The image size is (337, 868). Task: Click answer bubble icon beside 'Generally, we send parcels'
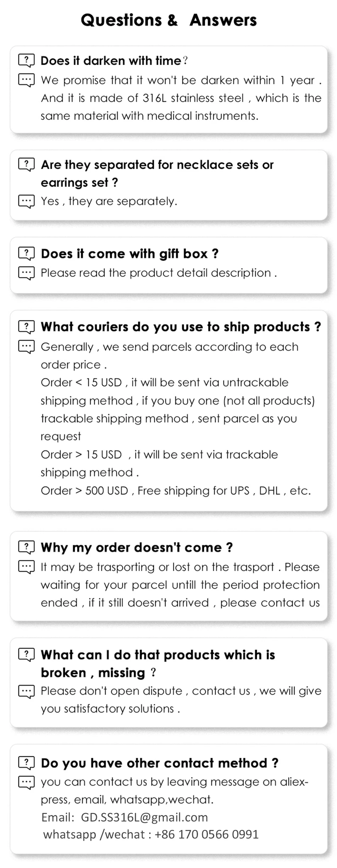coord(26,347)
